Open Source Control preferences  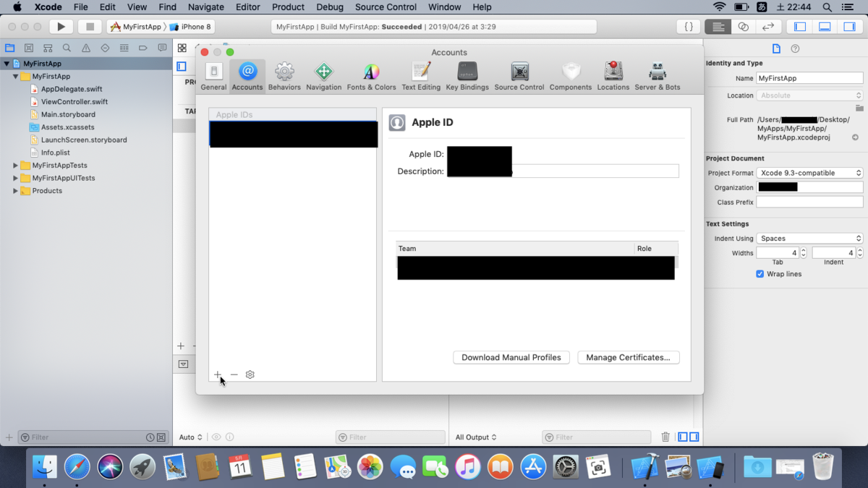click(519, 76)
